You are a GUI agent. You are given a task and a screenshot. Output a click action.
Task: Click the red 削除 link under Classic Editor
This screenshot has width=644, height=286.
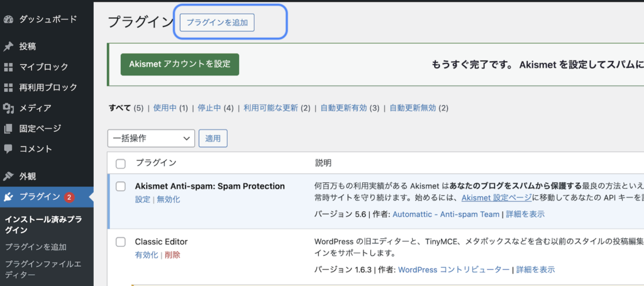172,255
